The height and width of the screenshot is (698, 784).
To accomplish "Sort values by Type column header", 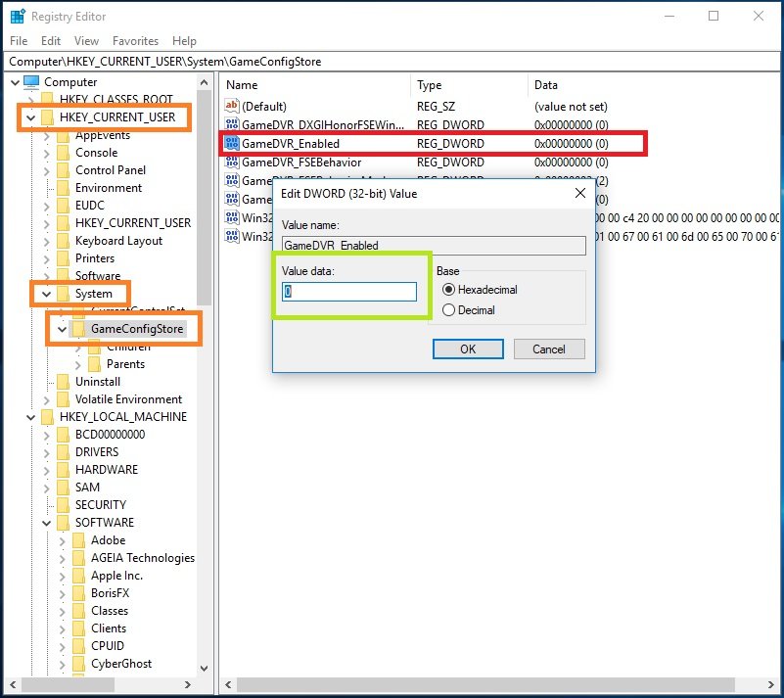I will [x=469, y=85].
